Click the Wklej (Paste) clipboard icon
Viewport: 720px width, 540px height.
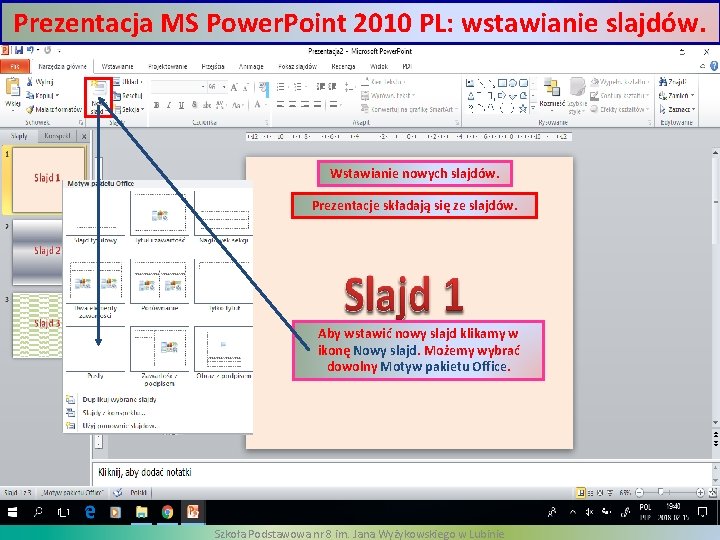coord(12,87)
